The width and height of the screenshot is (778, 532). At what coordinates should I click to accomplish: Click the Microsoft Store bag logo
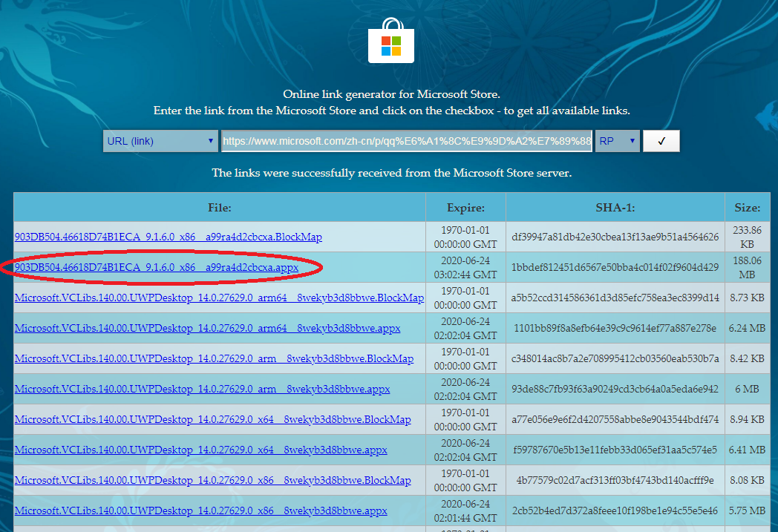click(x=391, y=41)
